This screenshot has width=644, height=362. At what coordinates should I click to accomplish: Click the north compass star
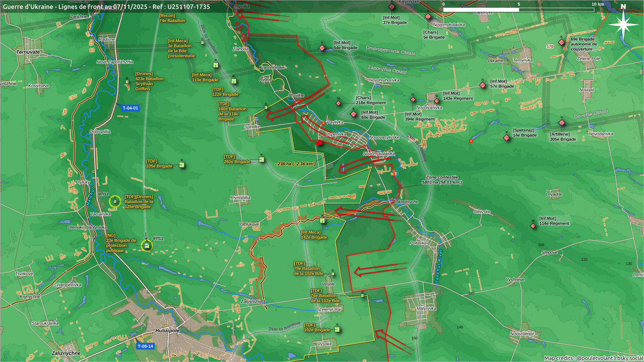[623, 24]
